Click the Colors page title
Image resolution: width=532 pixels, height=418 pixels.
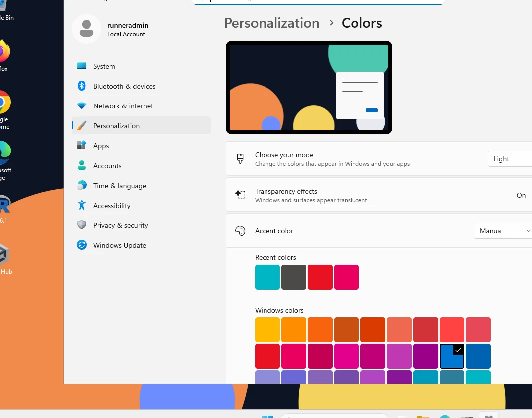[x=361, y=23]
